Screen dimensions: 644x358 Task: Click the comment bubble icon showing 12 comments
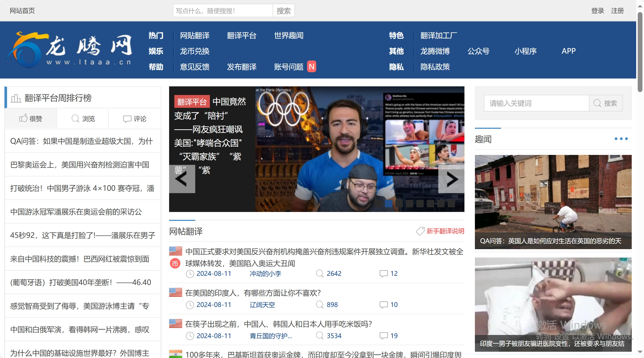383,273
